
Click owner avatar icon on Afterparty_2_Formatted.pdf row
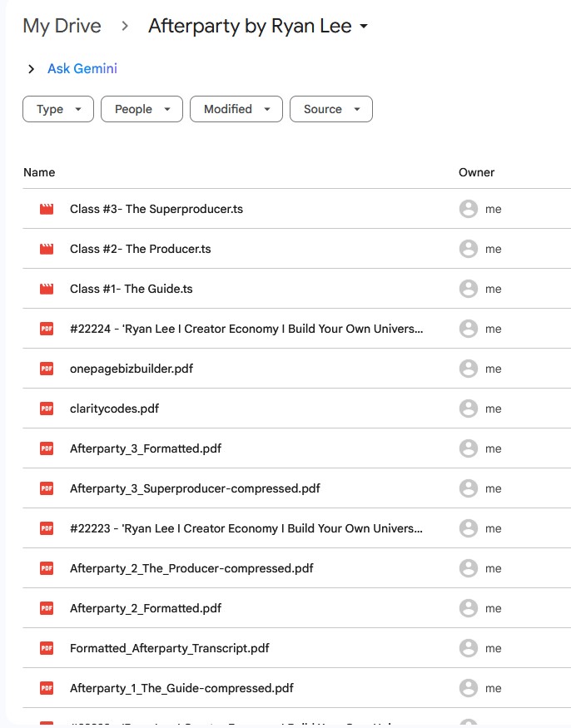pos(469,608)
